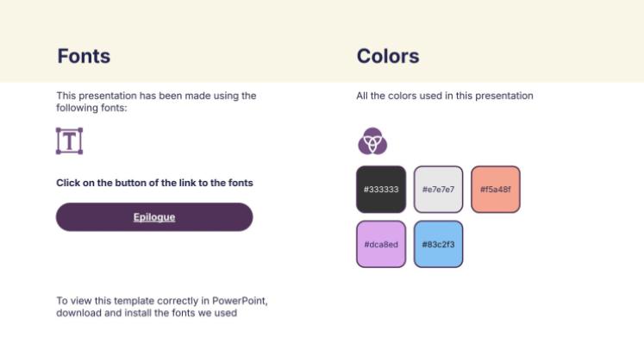Open the Epilogue font link

[154, 217]
